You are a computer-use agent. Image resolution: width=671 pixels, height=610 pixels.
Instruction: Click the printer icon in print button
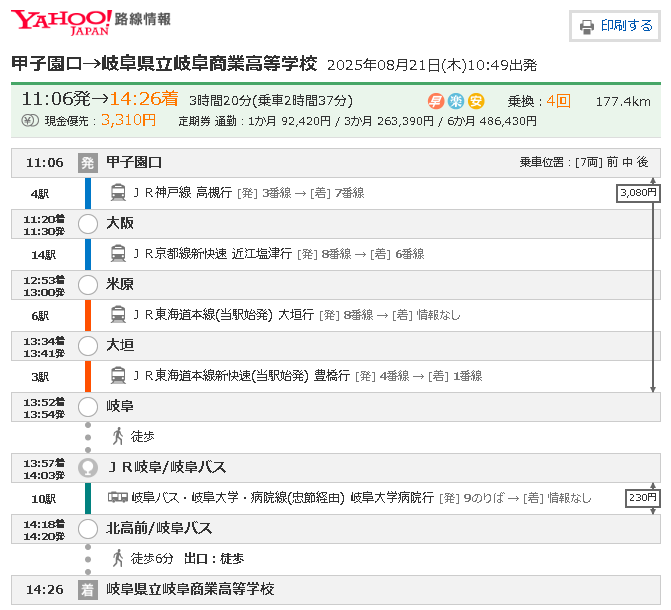coord(587,27)
